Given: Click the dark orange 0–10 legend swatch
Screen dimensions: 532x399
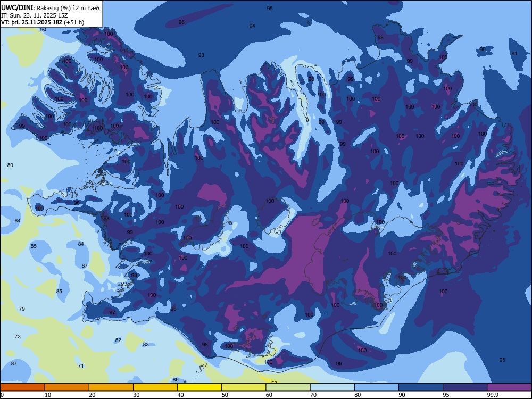Looking at the screenshot, I should point(22,387).
